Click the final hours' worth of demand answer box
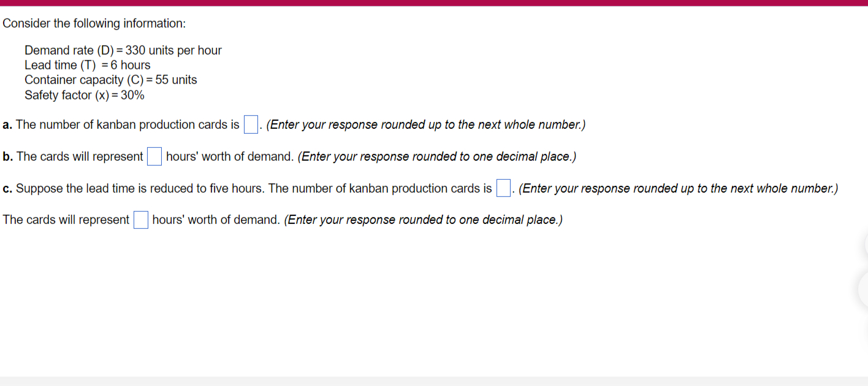Screen dimensions: 868x386 [x=140, y=220]
